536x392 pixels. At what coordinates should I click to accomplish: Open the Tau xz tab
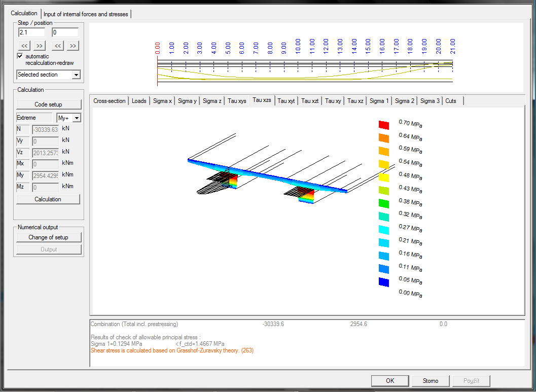(x=355, y=101)
